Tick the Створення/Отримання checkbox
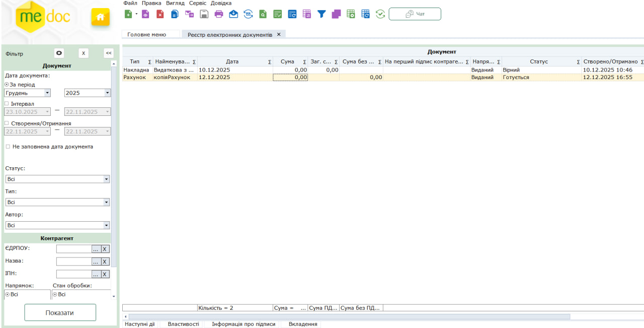This screenshot has width=644, height=328. tap(7, 123)
